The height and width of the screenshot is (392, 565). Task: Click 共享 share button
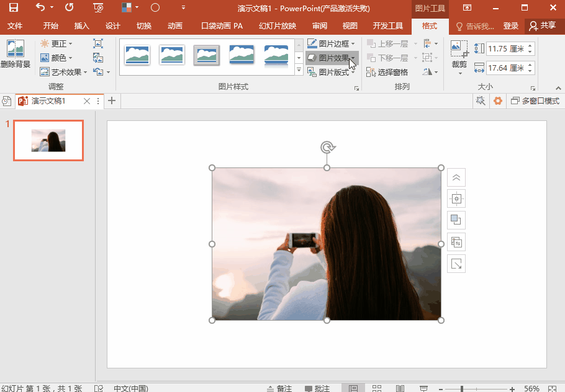click(x=542, y=26)
